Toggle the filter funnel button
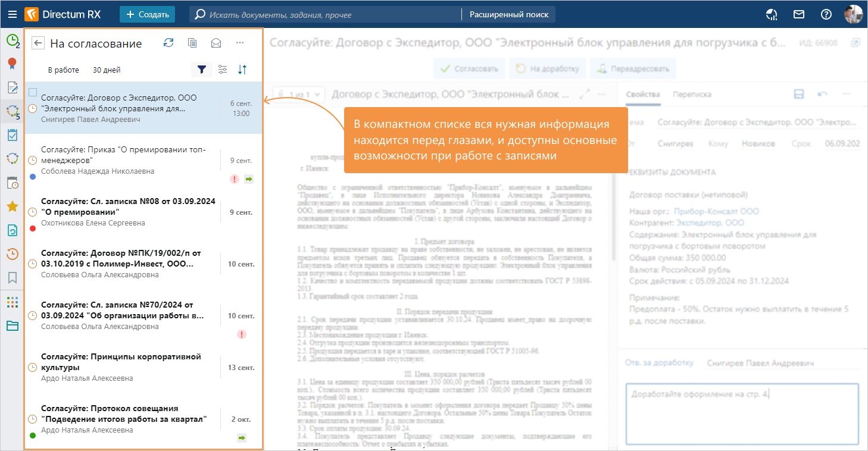Screen dimensions: 868x451 coord(202,70)
